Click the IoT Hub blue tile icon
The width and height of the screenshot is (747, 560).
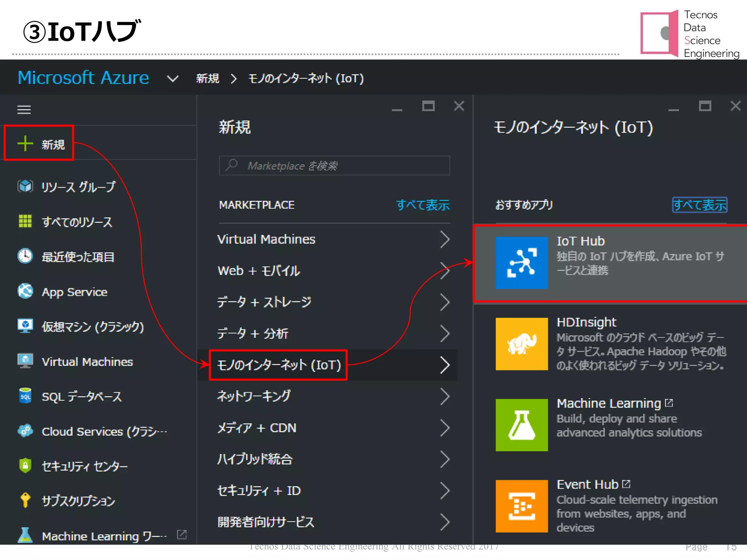[522, 263]
